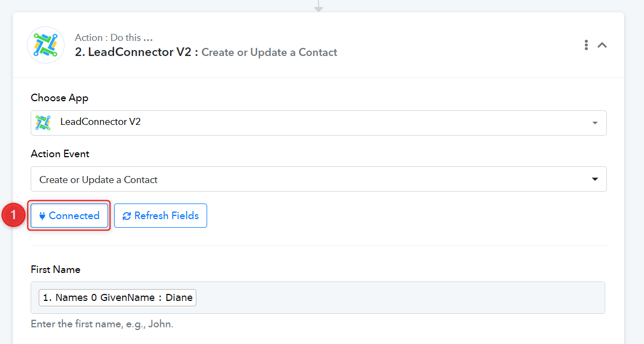
Task: Open the three-dot options menu
Action: (586, 45)
